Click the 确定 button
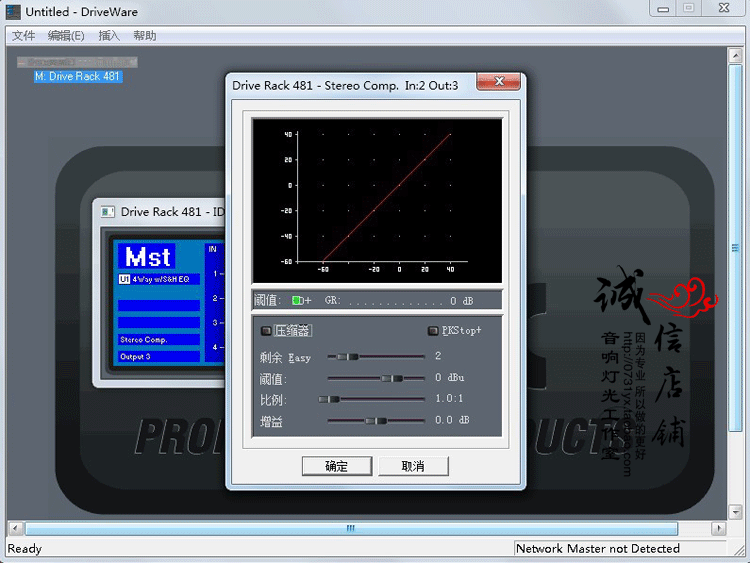This screenshot has width=750, height=563. (x=337, y=466)
